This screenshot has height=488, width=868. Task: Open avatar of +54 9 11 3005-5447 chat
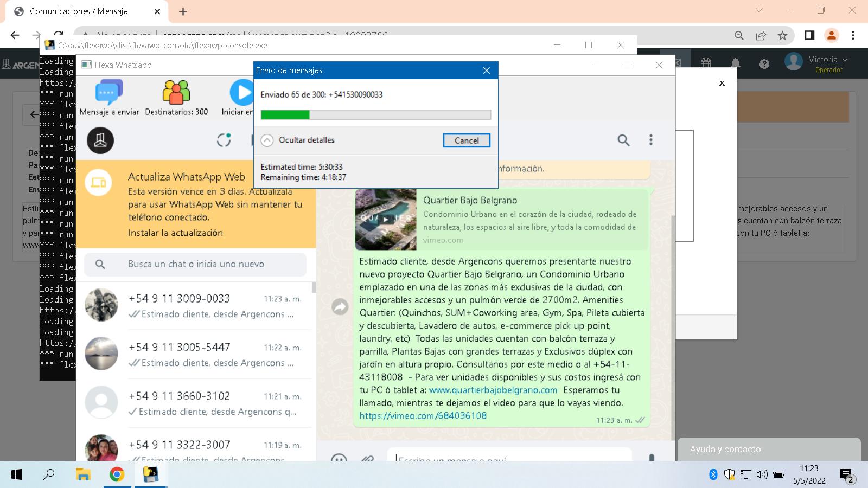(101, 354)
